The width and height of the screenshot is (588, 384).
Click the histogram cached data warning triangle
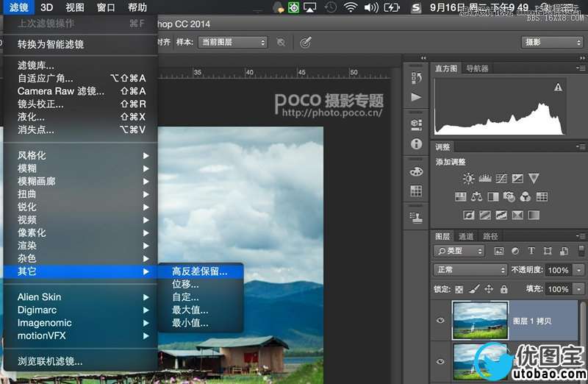558,88
